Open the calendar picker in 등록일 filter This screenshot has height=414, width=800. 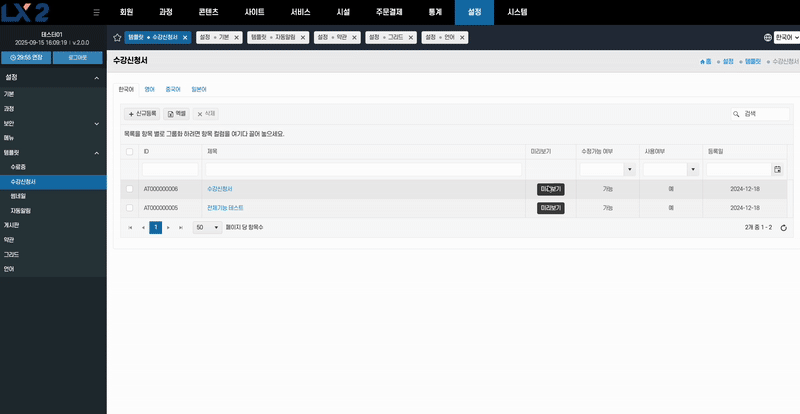pyautogui.click(x=777, y=170)
